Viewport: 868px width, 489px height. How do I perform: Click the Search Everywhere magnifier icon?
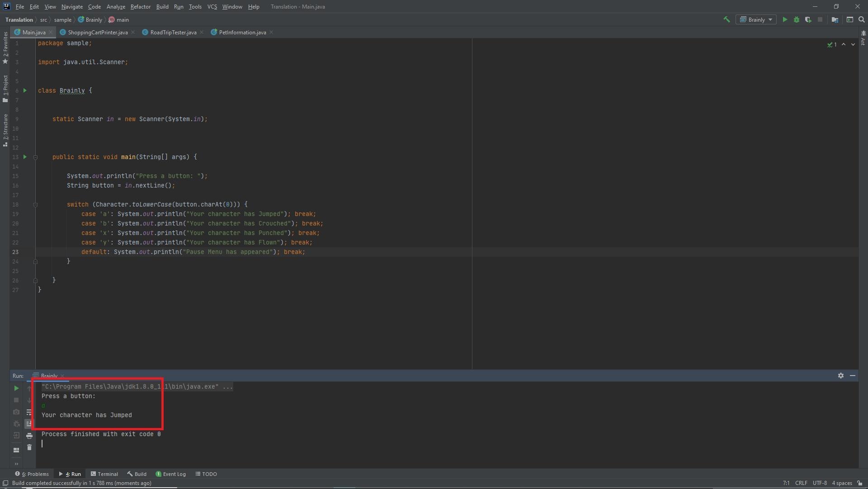(x=862, y=19)
